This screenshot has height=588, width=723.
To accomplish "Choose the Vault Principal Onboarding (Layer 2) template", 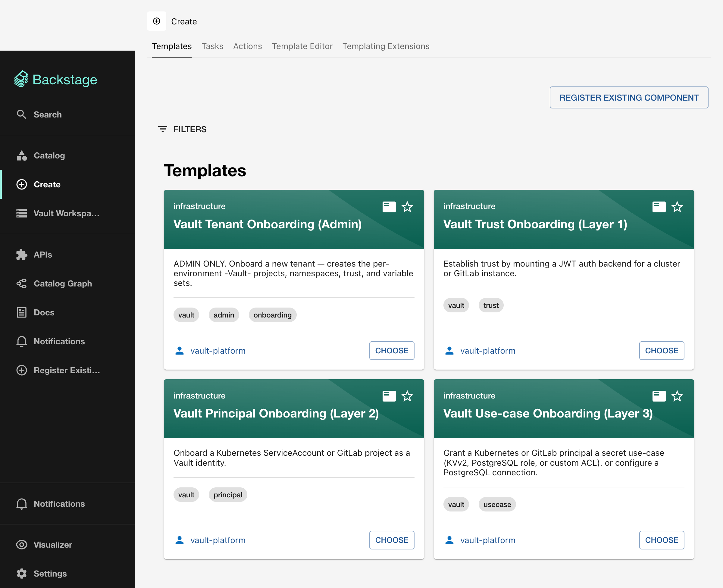I will click(x=391, y=540).
